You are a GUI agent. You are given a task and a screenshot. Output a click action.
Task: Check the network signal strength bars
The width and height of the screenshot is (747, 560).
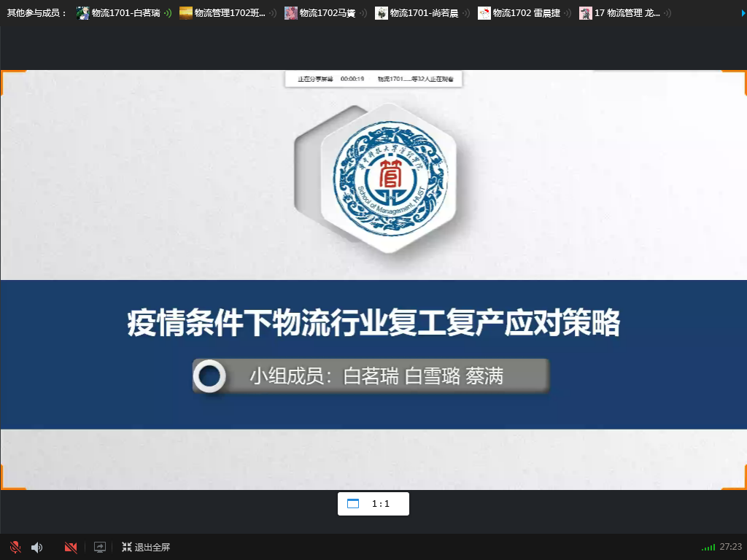[x=708, y=547]
